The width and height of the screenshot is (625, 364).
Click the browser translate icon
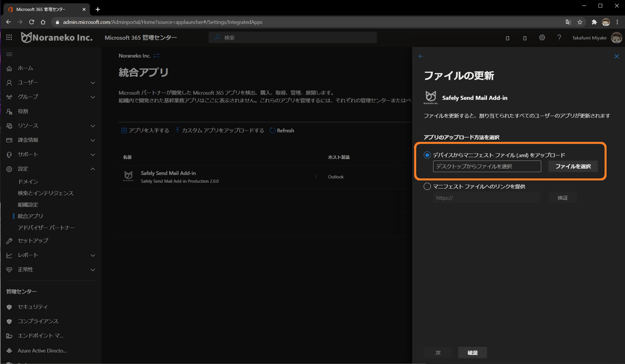568,22
